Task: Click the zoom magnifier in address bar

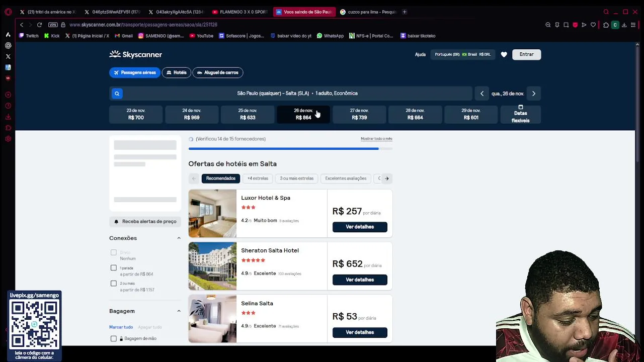Action: click(x=548, y=25)
